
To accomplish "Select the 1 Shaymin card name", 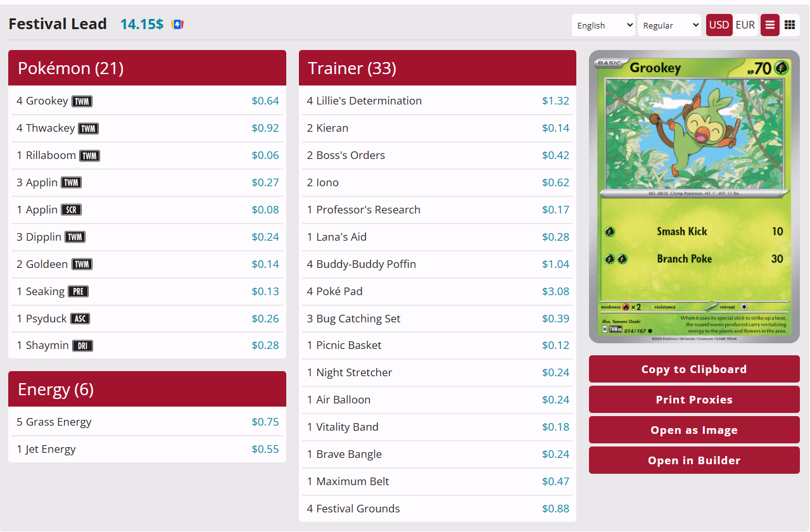I will pos(43,345).
